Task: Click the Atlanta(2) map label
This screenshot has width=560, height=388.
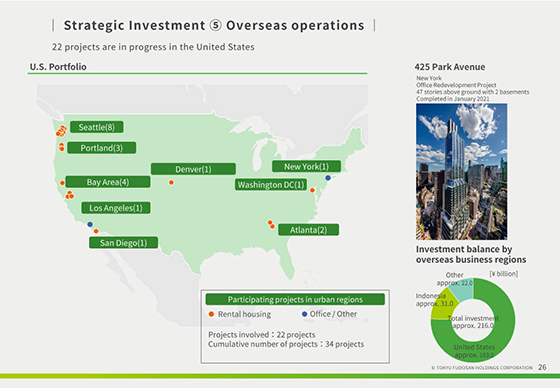Action: (x=308, y=229)
